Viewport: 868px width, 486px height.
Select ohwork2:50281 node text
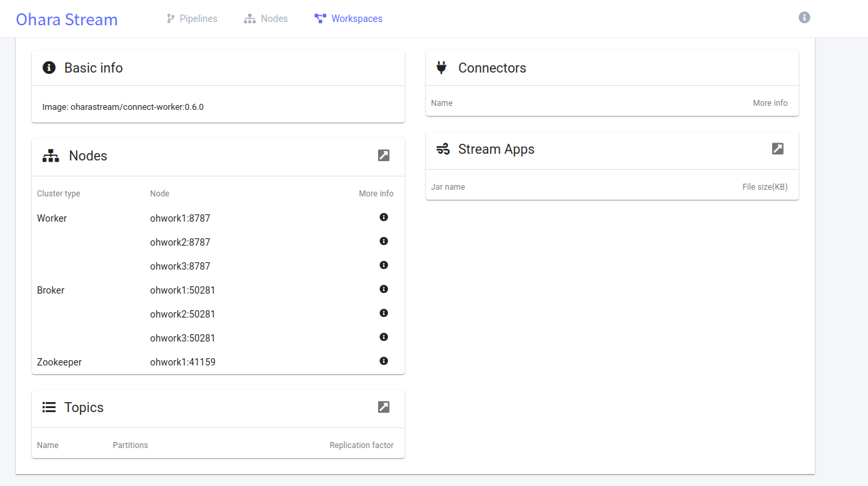(x=183, y=314)
